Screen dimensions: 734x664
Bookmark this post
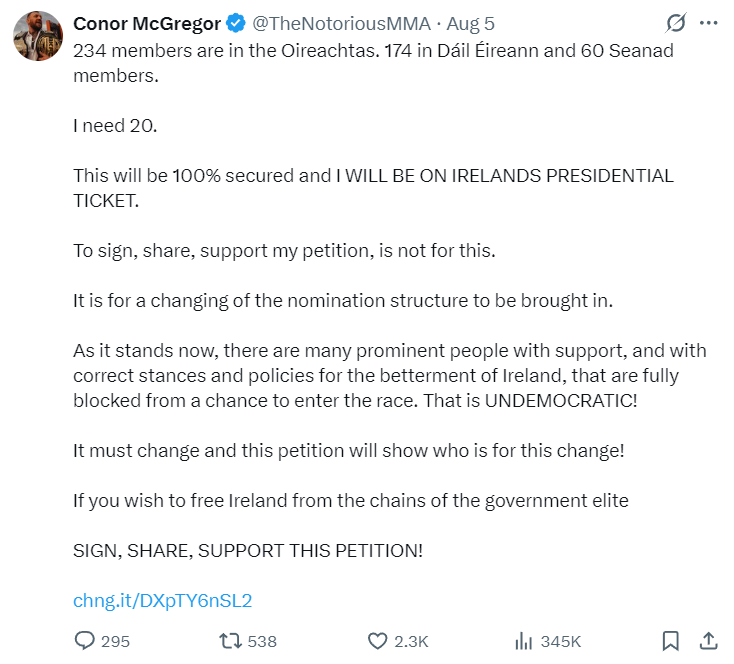672,641
